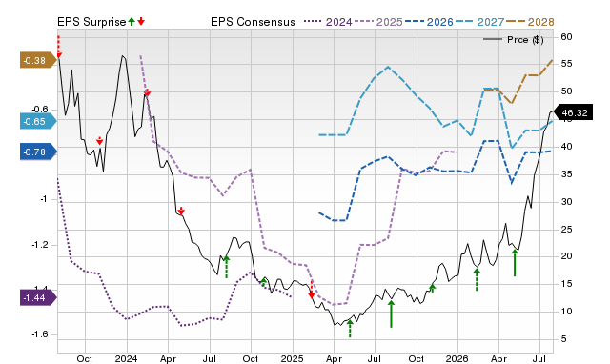Click the 55 label on the price axis
Screen dimensions: 610x364
(566, 64)
